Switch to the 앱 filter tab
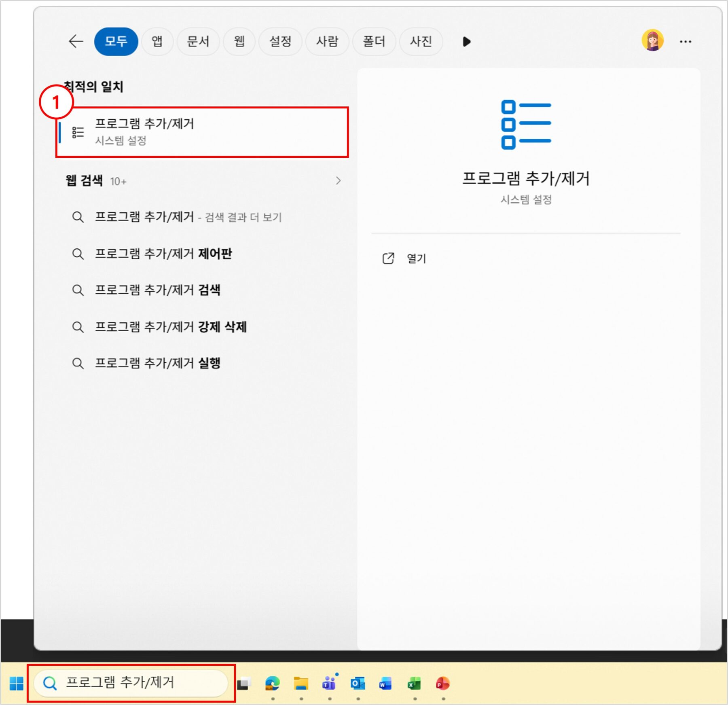728x705 pixels. click(x=157, y=41)
